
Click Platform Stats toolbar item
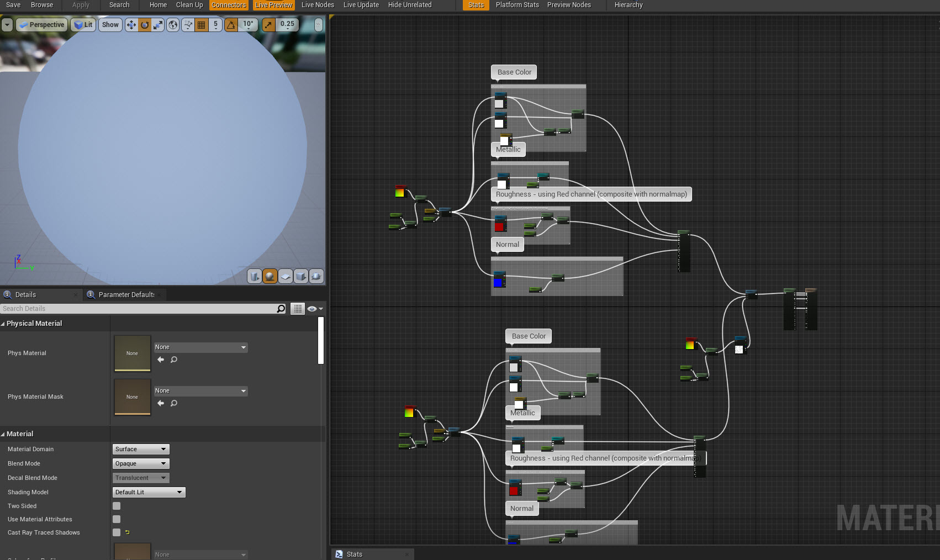pyautogui.click(x=517, y=5)
